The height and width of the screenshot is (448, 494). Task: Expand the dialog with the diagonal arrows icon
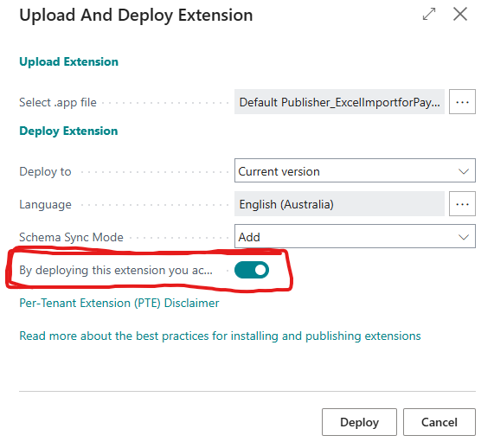click(x=429, y=14)
